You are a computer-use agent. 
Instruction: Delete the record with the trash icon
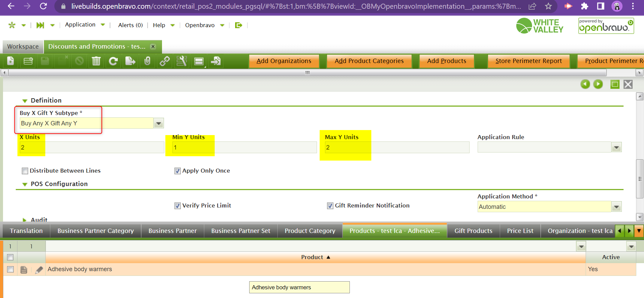(96, 61)
